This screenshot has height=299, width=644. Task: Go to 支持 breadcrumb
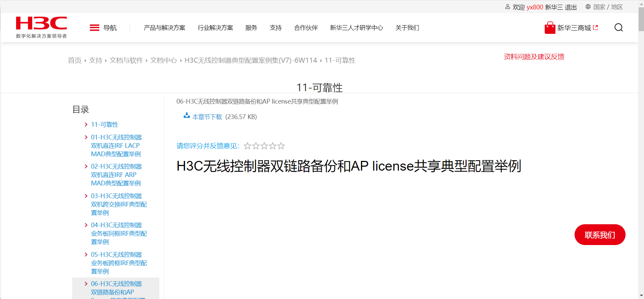96,60
